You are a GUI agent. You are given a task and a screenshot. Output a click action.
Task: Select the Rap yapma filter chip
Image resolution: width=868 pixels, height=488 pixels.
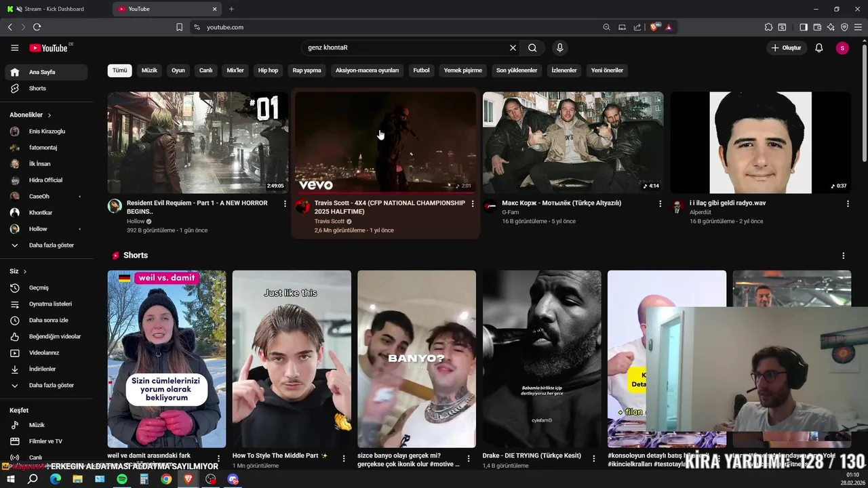point(307,70)
